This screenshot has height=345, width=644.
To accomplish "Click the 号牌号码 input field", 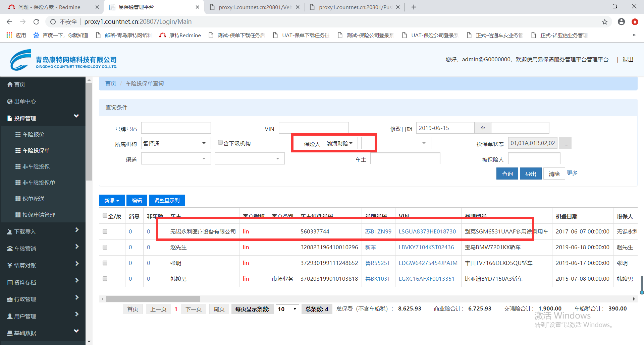I will [x=176, y=128].
